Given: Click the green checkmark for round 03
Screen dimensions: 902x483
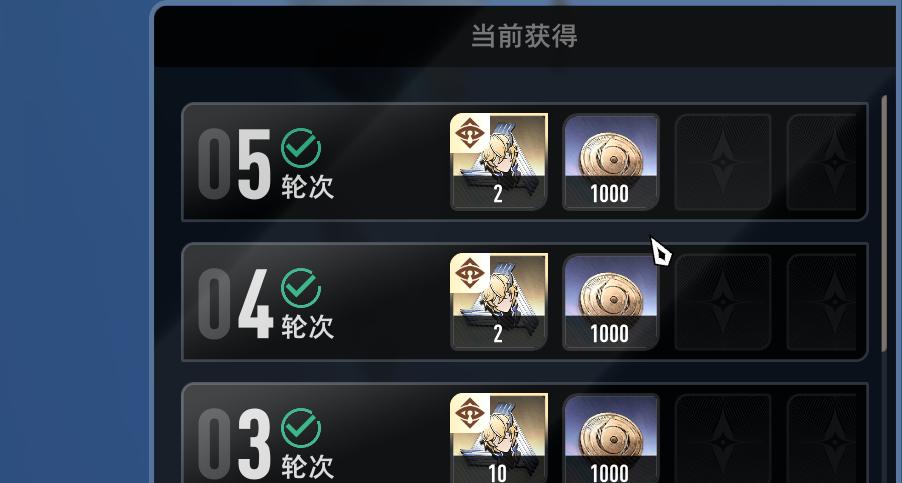Looking at the screenshot, I should pyautogui.click(x=301, y=428).
